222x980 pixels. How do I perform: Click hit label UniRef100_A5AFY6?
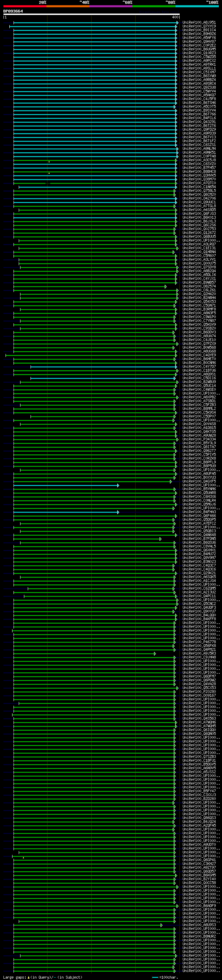[x=199, y=38]
